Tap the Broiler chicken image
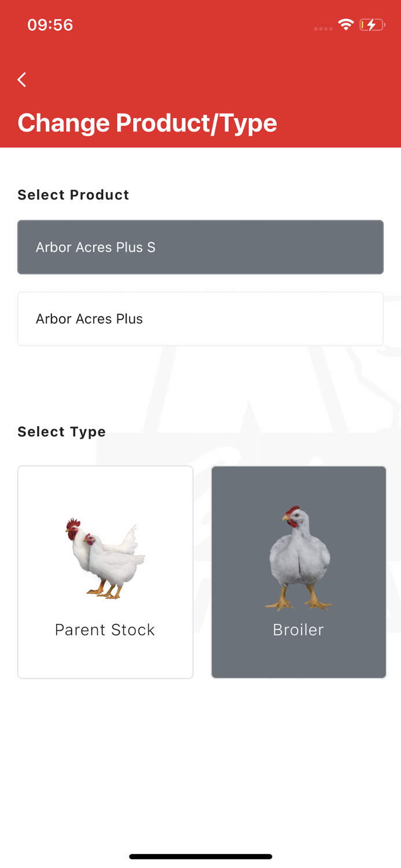401x868 pixels. tap(299, 556)
